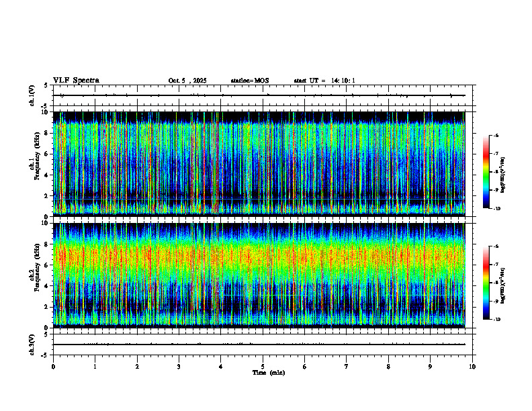The width and height of the screenshot is (532, 411).
Task: Click the time axis tick label "7"
Action: pyautogui.click(x=347, y=367)
